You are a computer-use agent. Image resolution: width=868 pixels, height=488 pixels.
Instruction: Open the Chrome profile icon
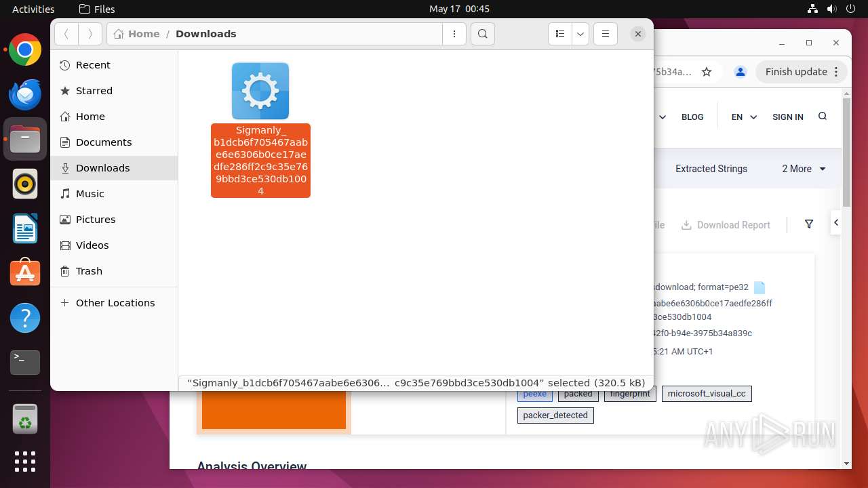(741, 72)
